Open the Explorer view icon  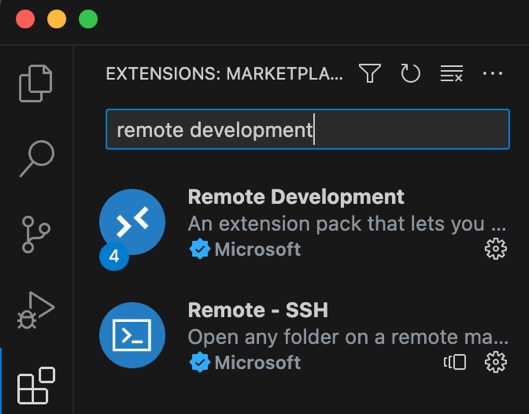[35, 83]
